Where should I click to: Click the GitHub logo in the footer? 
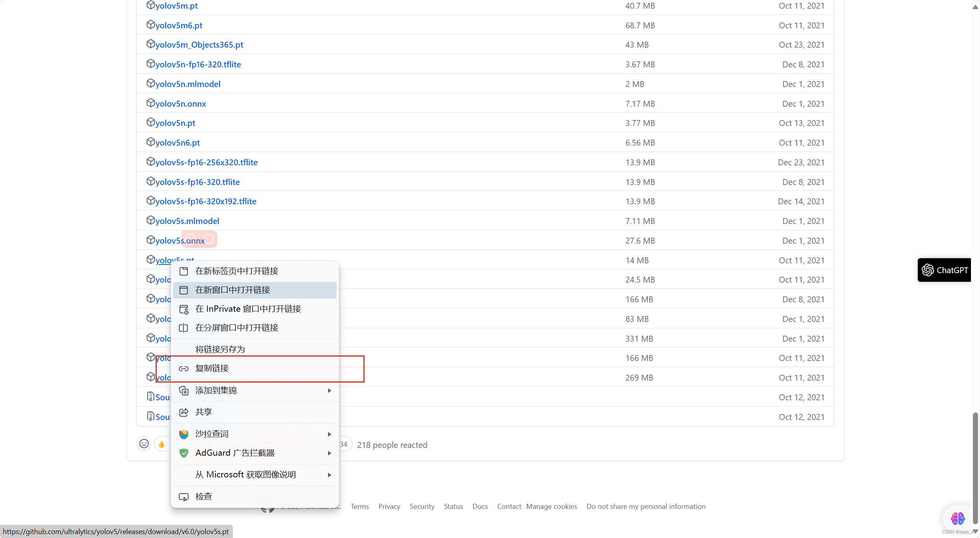[x=268, y=509]
